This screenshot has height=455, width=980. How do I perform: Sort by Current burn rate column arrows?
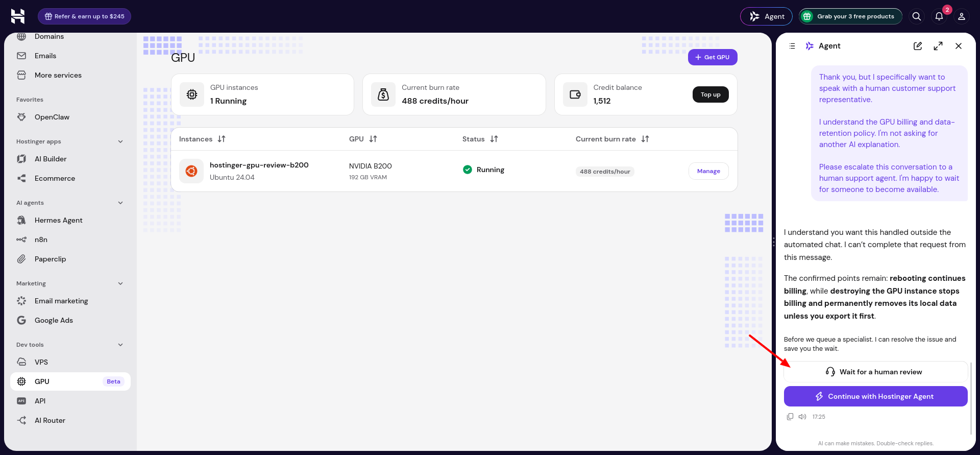coord(645,139)
